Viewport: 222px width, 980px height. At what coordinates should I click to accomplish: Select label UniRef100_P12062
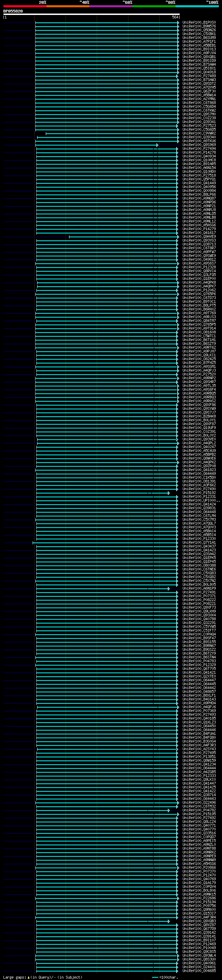tap(199, 290)
